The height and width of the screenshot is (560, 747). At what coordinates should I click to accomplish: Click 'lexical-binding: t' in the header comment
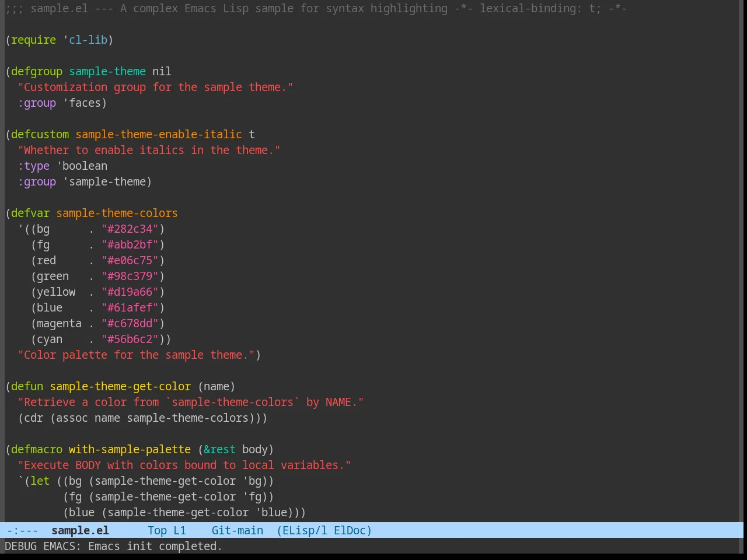point(537,8)
